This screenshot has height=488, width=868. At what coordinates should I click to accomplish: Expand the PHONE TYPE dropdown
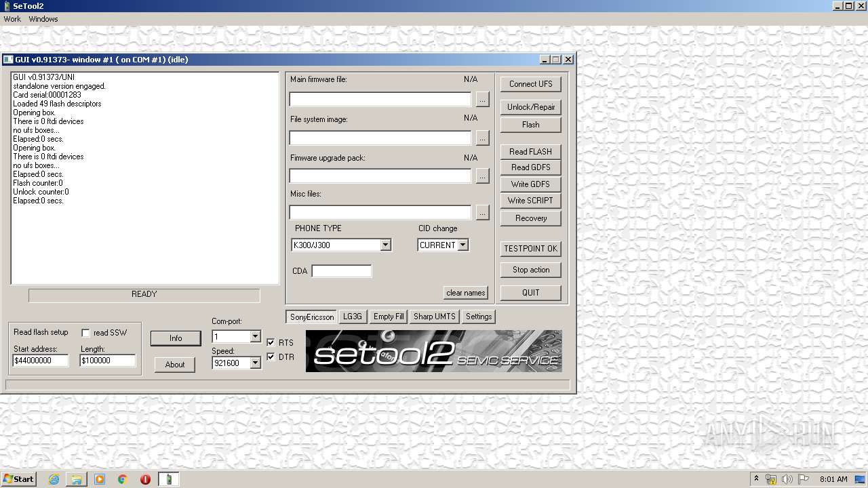tap(385, 245)
